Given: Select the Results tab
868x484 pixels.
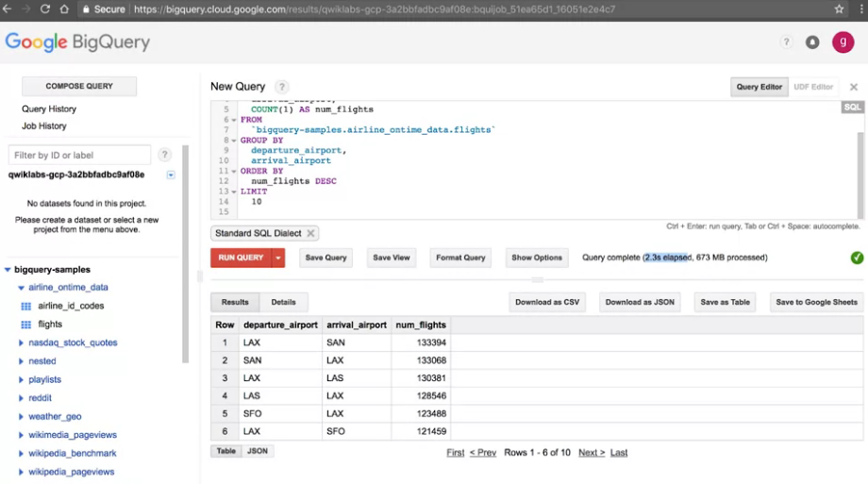Looking at the screenshot, I should point(235,302).
